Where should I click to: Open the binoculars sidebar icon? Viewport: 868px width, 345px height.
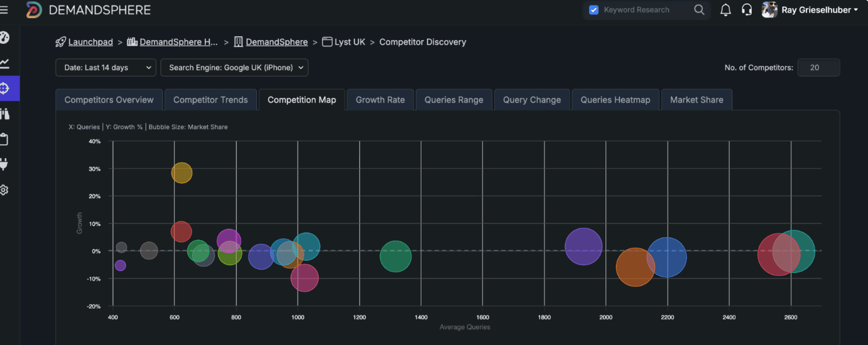tap(4, 114)
